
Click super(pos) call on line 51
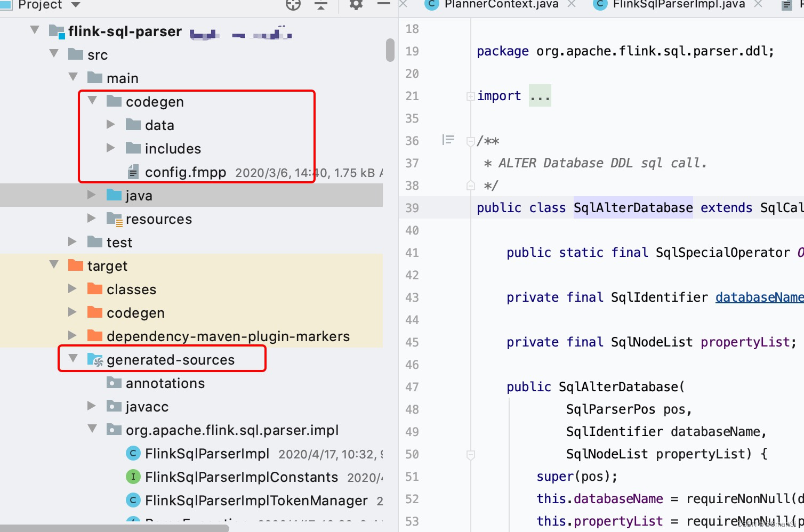point(577,476)
